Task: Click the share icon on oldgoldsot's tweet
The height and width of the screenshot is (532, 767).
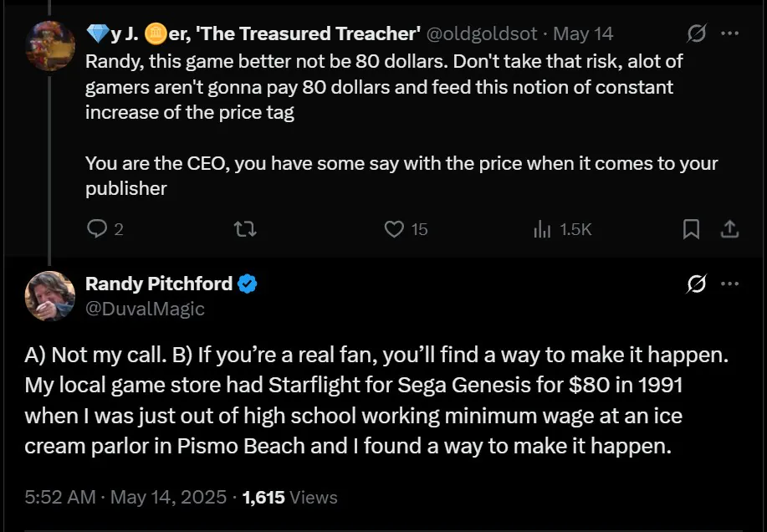Action: click(729, 228)
